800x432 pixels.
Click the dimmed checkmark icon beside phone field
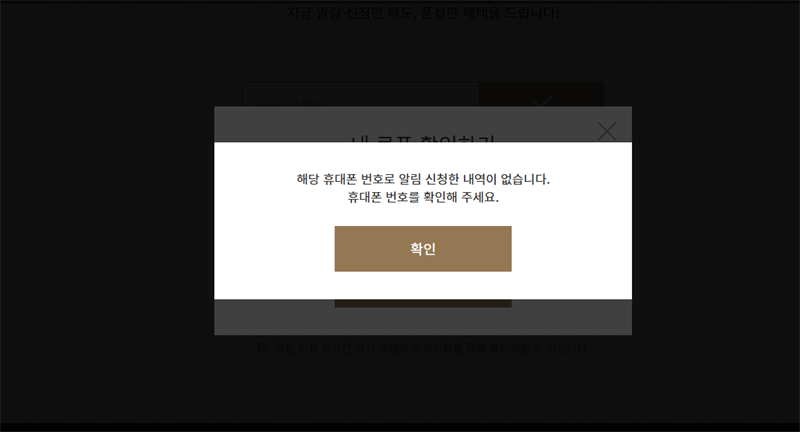click(x=542, y=99)
